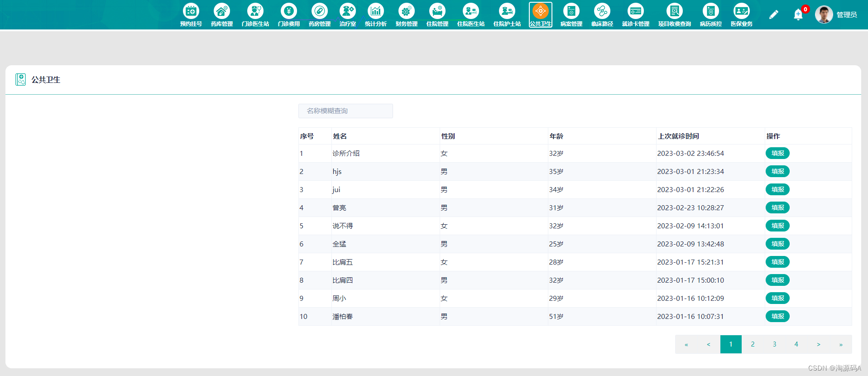Go to next page with single arrow
The image size is (868, 376).
[x=819, y=344]
